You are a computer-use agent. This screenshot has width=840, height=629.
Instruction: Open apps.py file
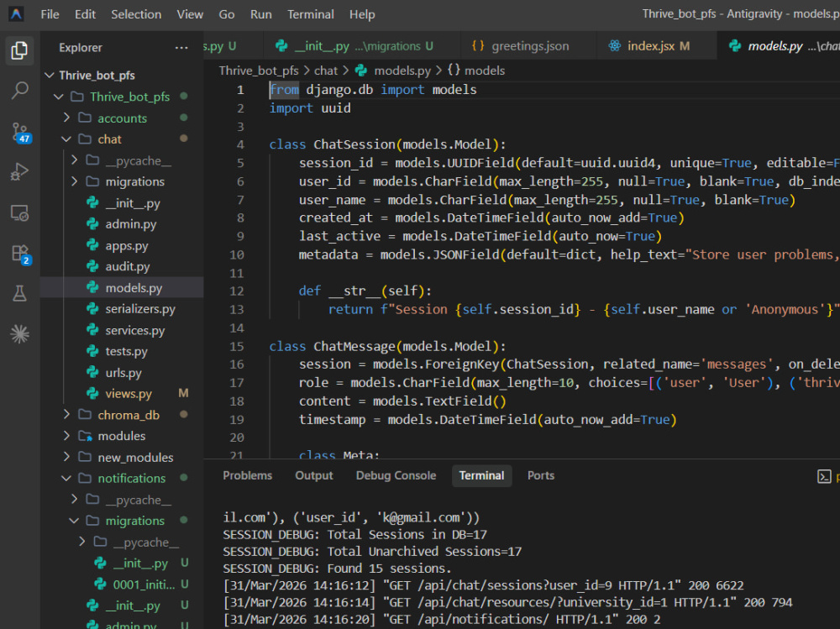tap(122, 245)
